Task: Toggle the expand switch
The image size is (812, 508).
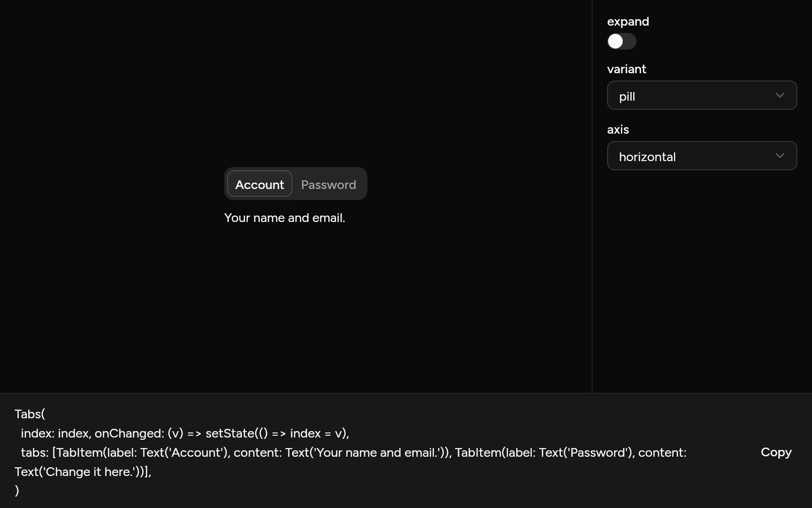Action: point(621,41)
